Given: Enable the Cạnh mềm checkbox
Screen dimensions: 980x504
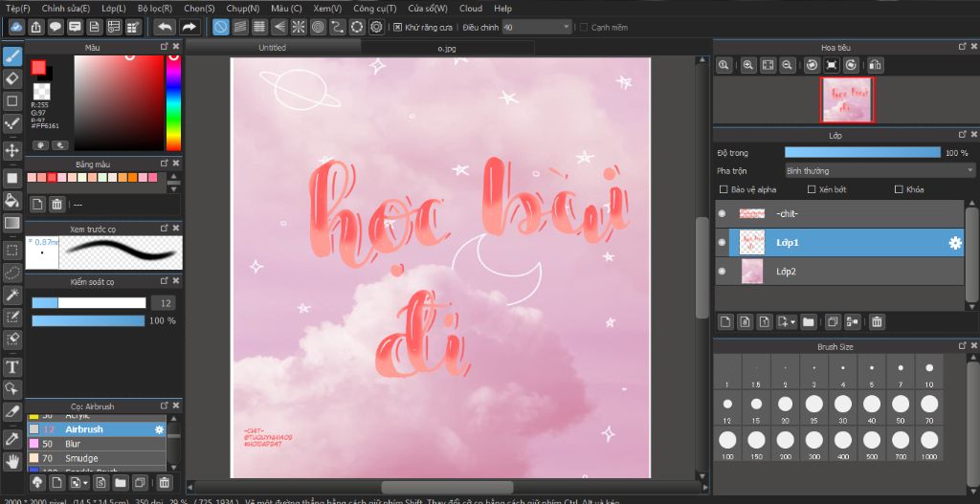Looking at the screenshot, I should (584, 27).
